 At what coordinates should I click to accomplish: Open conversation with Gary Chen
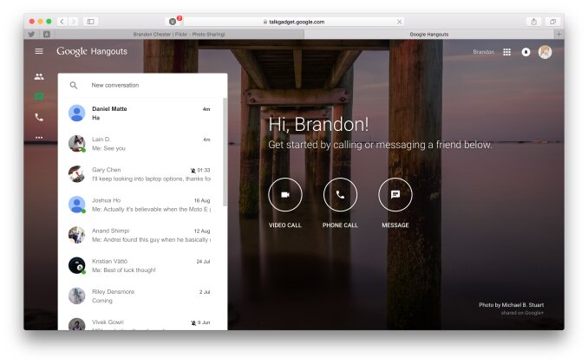click(x=140, y=174)
